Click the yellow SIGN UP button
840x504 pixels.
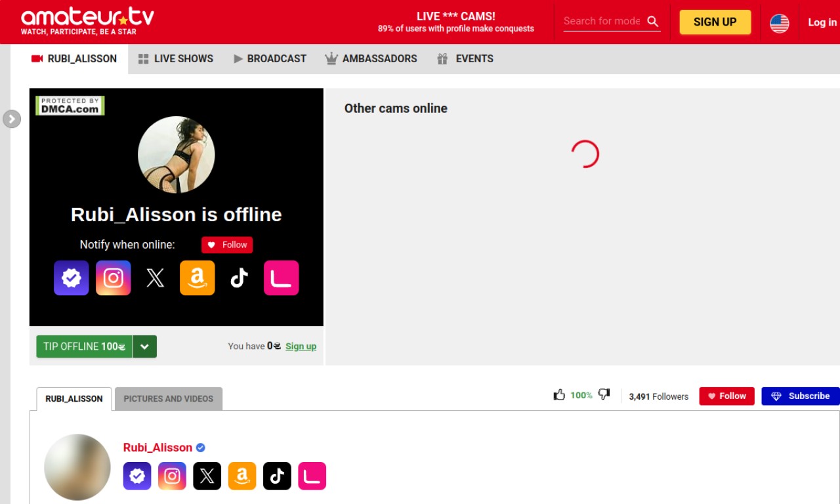715,22
